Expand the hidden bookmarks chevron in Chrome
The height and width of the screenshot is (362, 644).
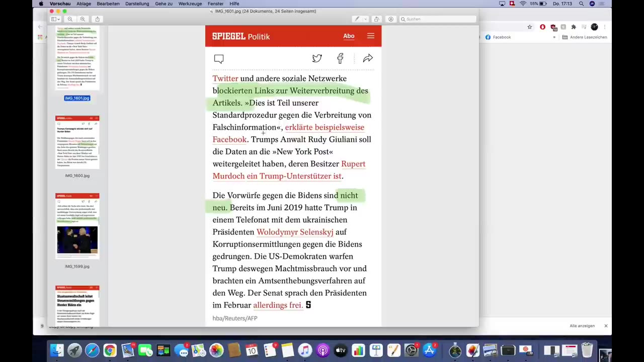tap(554, 37)
